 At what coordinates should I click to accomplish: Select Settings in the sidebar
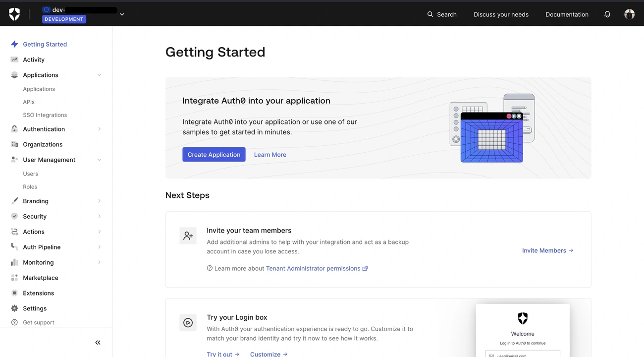coord(35,308)
